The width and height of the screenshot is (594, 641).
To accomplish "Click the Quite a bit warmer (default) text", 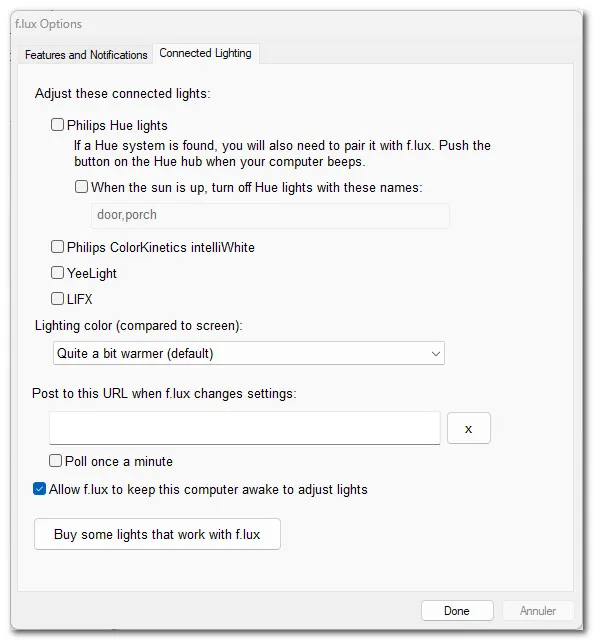I will pyautogui.click(x=135, y=353).
